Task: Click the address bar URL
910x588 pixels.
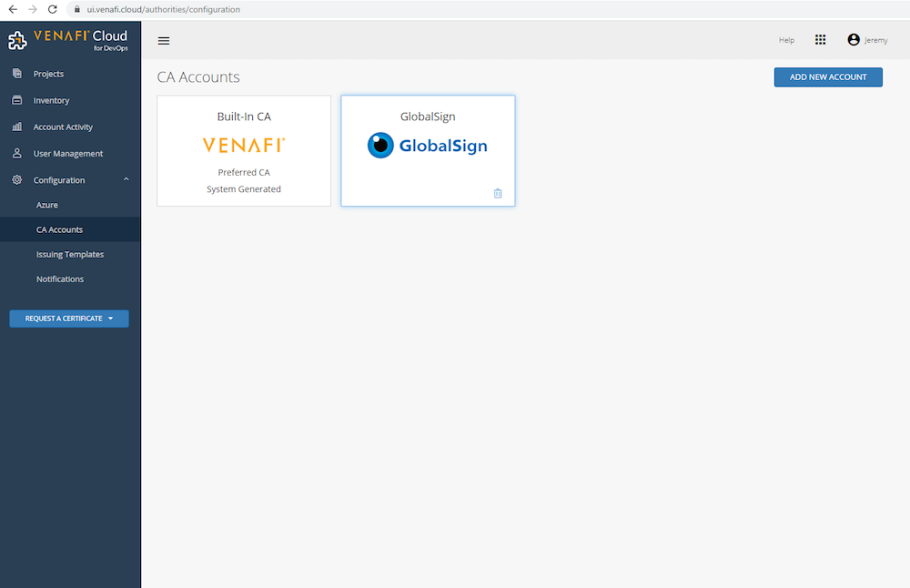Action: (x=164, y=9)
